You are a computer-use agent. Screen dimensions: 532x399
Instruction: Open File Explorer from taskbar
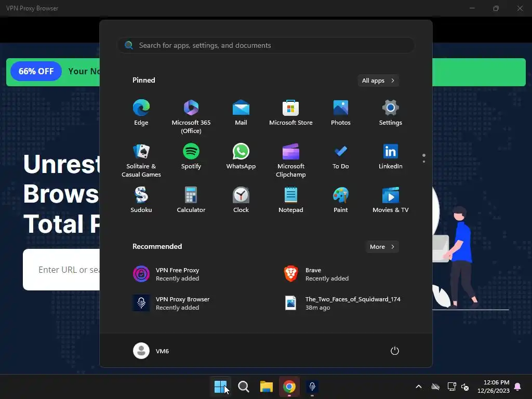pos(267,387)
